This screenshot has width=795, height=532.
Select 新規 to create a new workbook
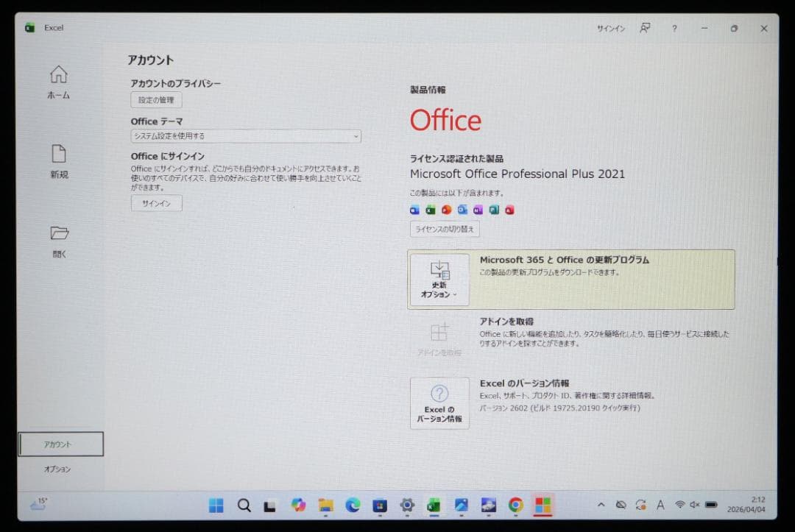pyautogui.click(x=59, y=162)
